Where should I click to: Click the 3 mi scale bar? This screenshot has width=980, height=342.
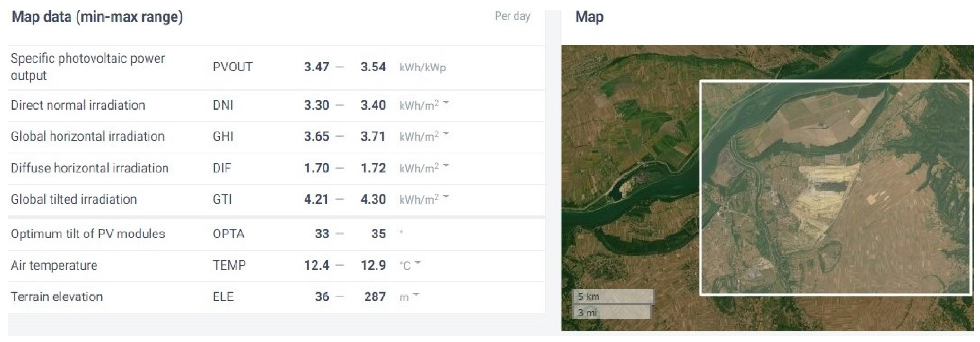pos(611,313)
